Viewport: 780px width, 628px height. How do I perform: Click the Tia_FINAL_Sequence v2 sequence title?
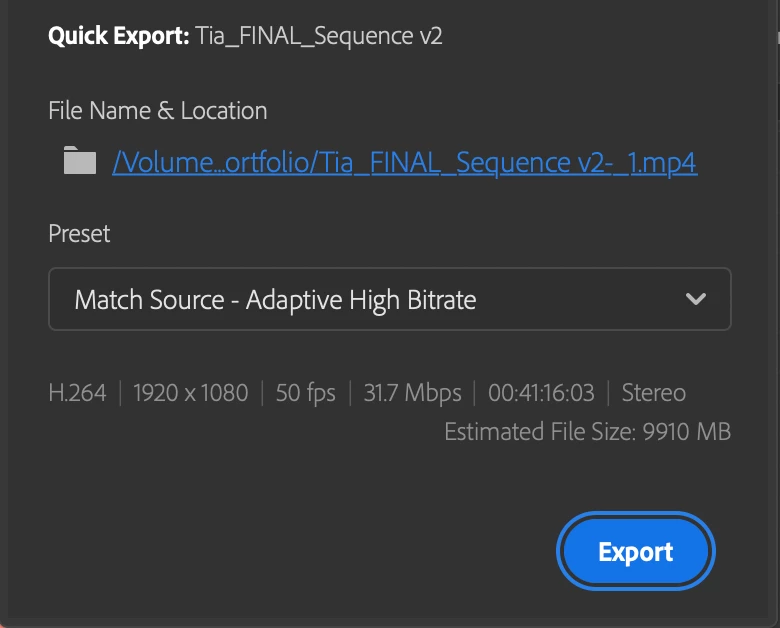(319, 36)
